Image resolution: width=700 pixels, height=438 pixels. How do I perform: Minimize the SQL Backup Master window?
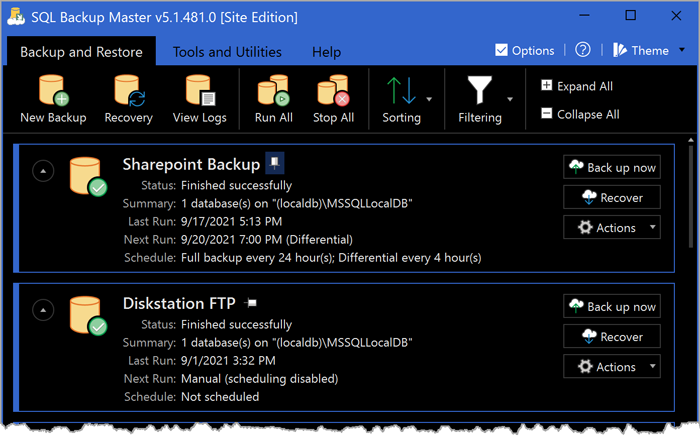584,16
